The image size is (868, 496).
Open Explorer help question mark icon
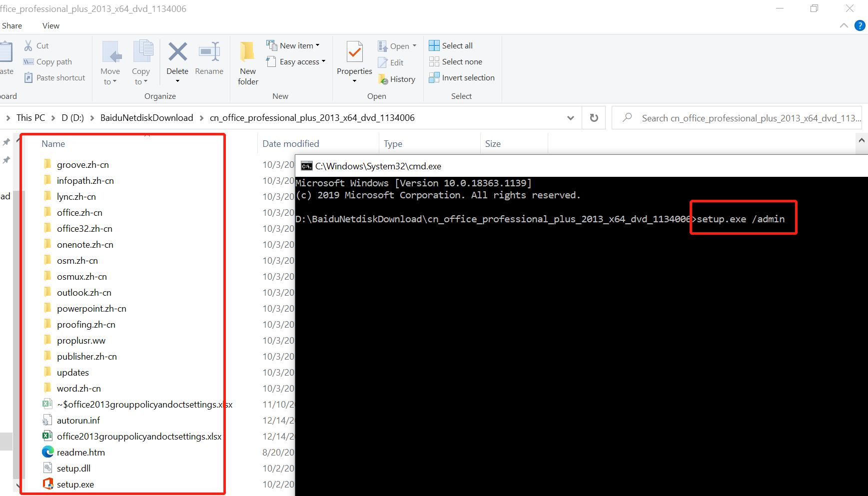tap(860, 25)
